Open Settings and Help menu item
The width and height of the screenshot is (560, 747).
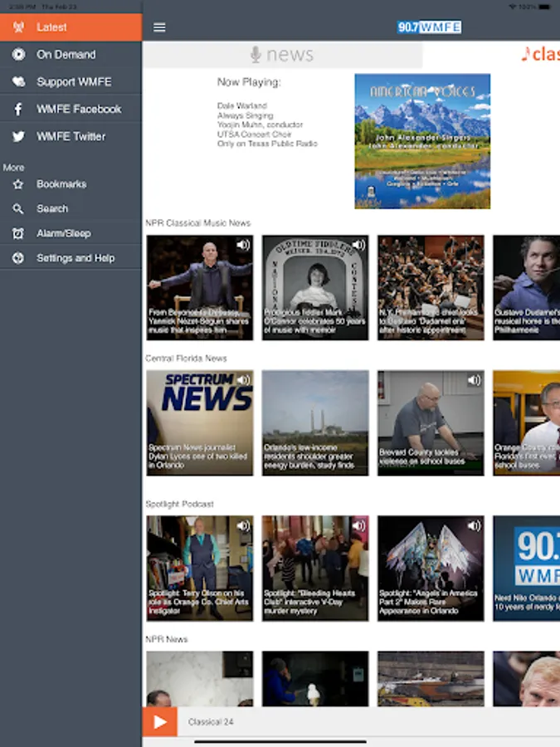point(71,258)
